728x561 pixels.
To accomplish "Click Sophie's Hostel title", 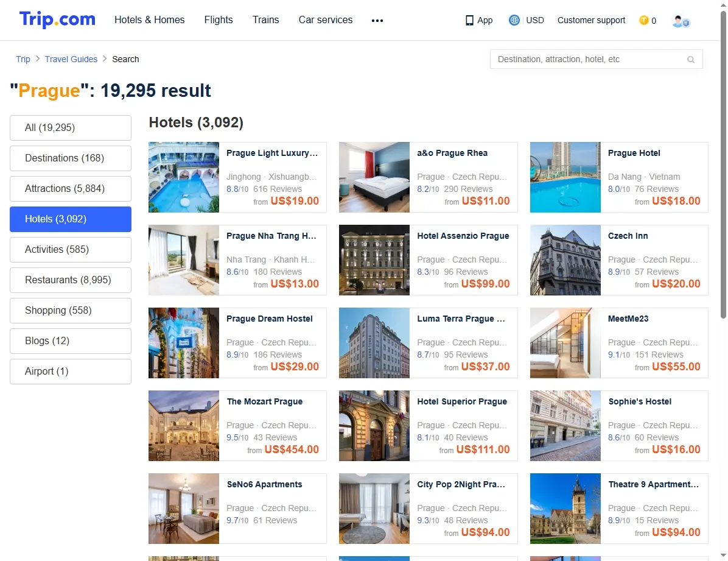I will click(640, 401).
